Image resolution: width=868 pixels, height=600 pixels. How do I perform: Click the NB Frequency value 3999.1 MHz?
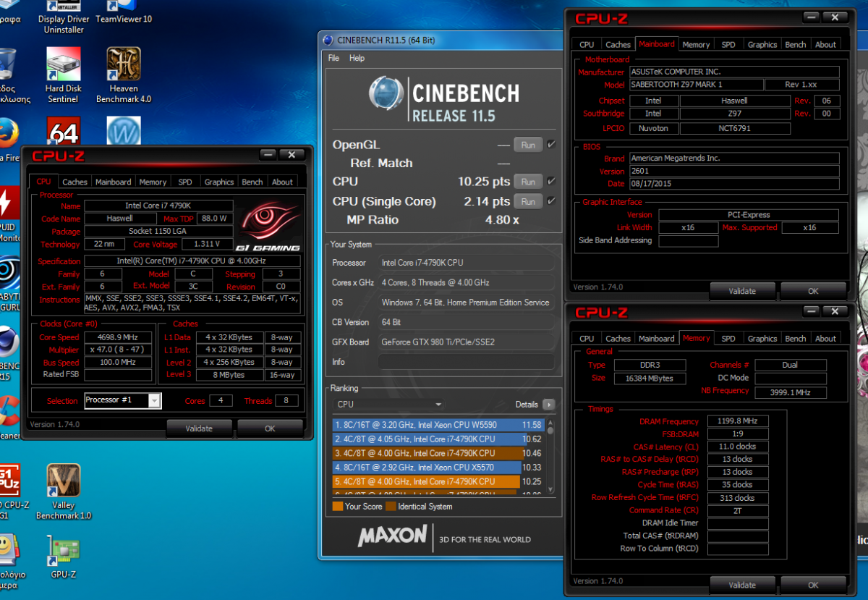pyautogui.click(x=791, y=391)
